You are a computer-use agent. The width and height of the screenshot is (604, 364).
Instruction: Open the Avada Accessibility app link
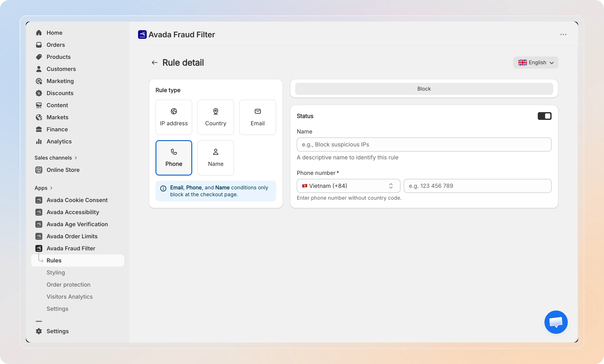tap(73, 212)
